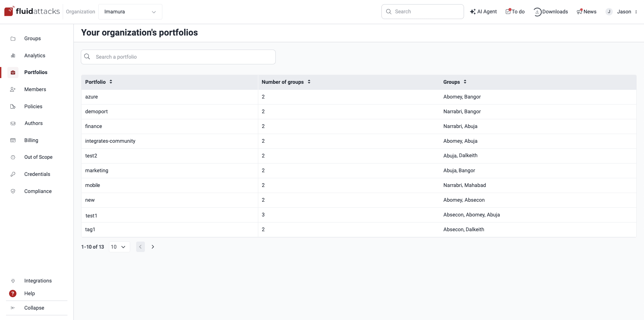Open Policies via its sidebar icon
Viewport: 644px width, 320px height.
click(13, 106)
